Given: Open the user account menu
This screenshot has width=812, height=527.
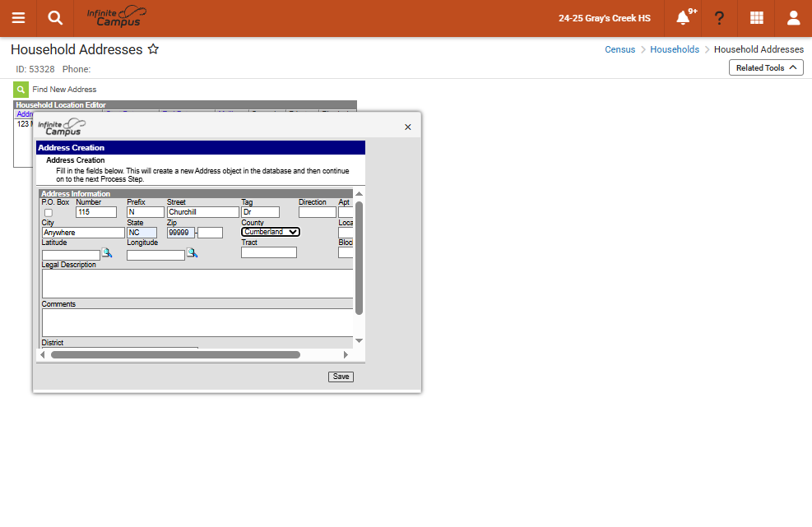Looking at the screenshot, I should (793, 18).
